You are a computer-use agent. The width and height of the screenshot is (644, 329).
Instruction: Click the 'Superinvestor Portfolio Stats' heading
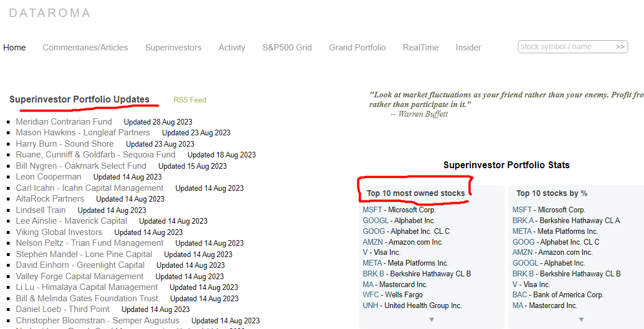507,165
